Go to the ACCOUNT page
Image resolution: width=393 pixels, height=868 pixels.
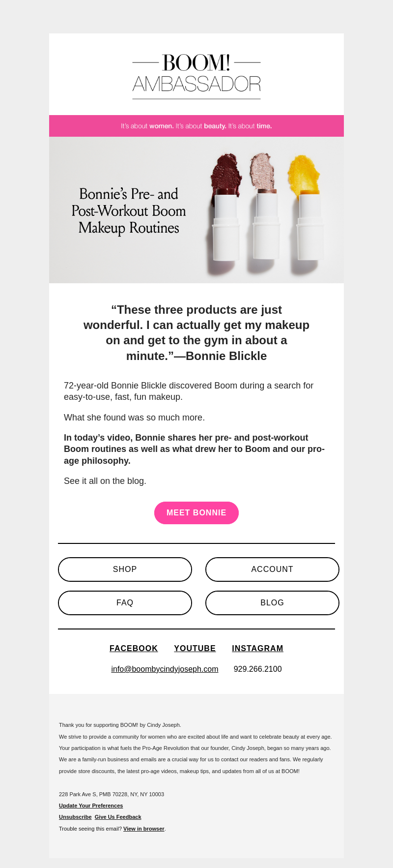point(272,569)
